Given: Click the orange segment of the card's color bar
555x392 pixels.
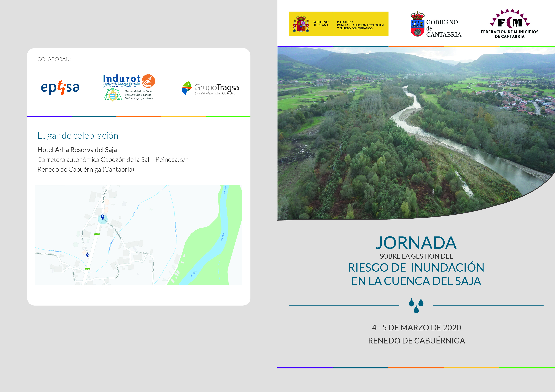Looking at the screenshot, I should pos(138,117).
